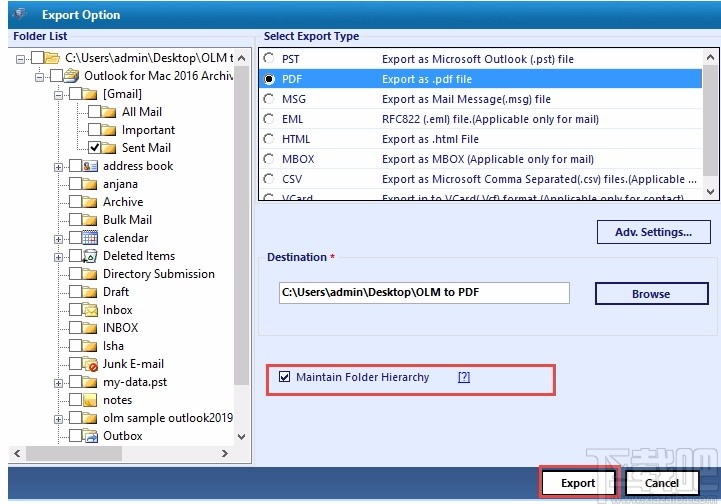721x504 pixels.
Task: Select the EML export radio button
Action: tap(269, 119)
